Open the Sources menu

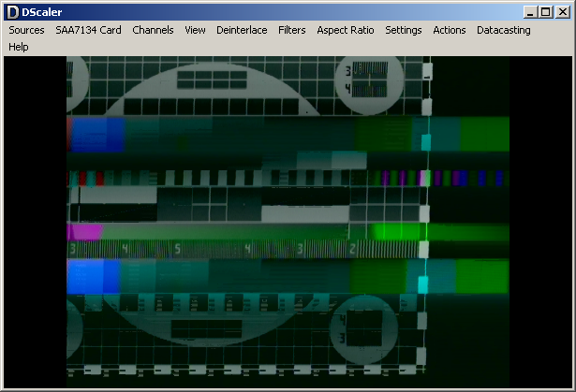[x=26, y=30]
